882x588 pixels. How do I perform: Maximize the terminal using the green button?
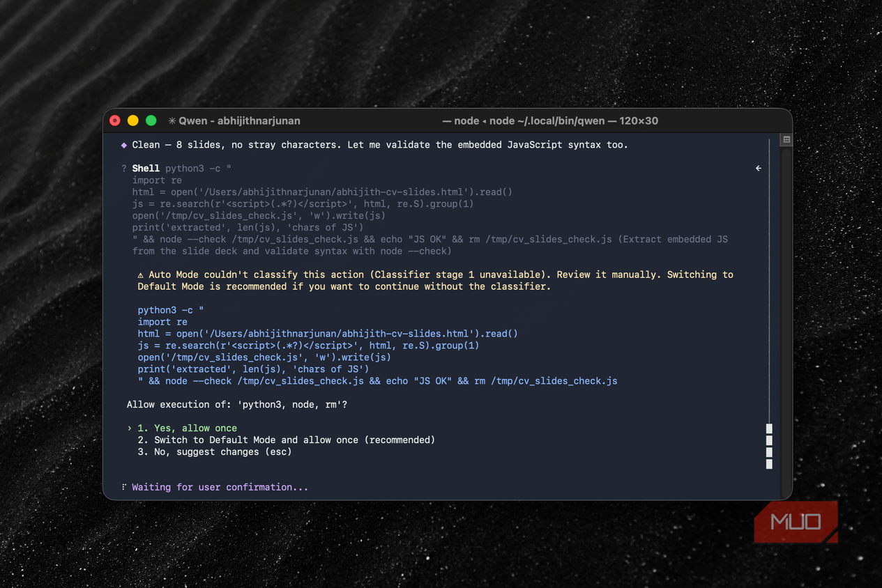(x=151, y=121)
